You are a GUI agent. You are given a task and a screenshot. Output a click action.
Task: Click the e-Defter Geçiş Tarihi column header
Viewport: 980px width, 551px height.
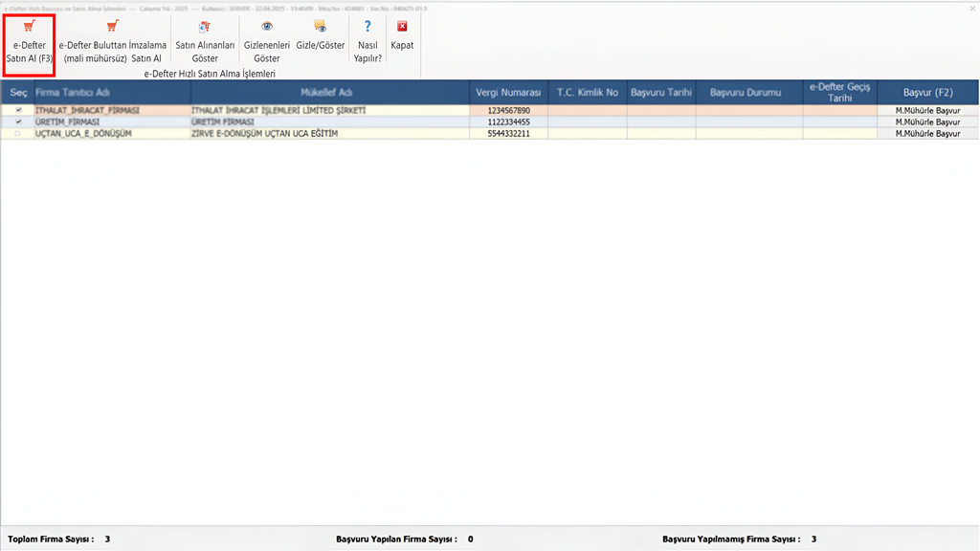point(840,93)
